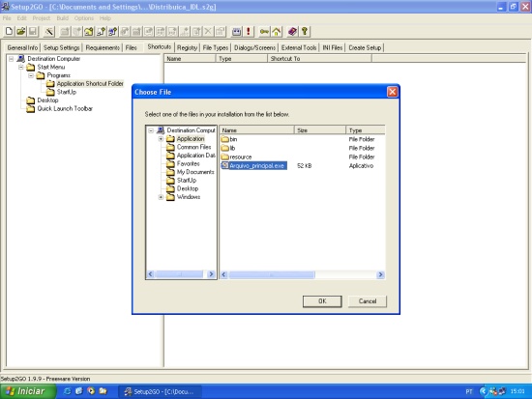Switch to the Files tab
532x399 pixels.
tap(131, 47)
